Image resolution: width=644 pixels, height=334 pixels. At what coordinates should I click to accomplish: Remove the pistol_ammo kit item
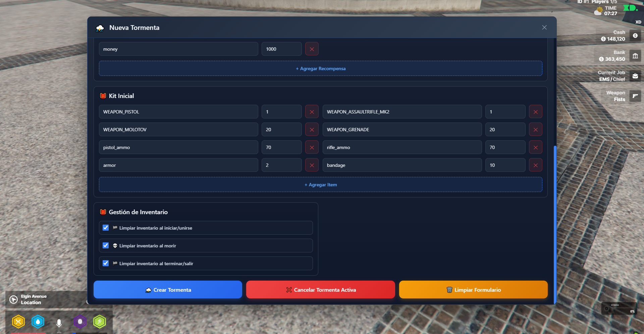point(312,147)
